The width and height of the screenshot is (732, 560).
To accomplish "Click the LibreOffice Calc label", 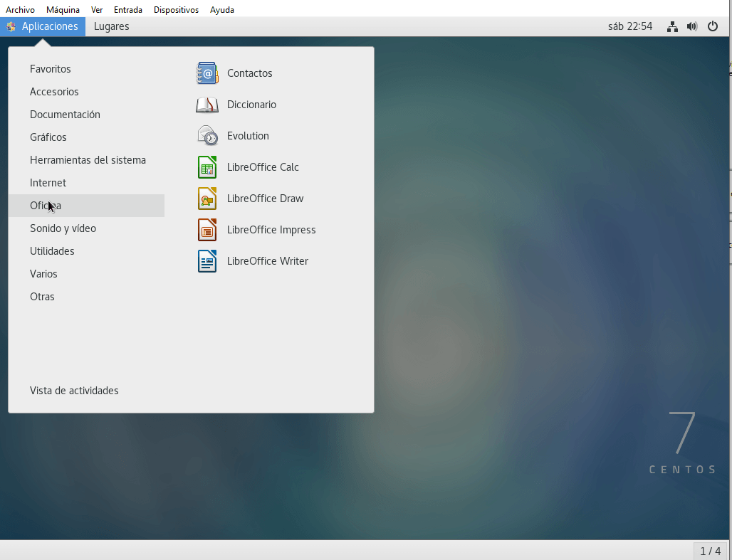I will coord(263,167).
